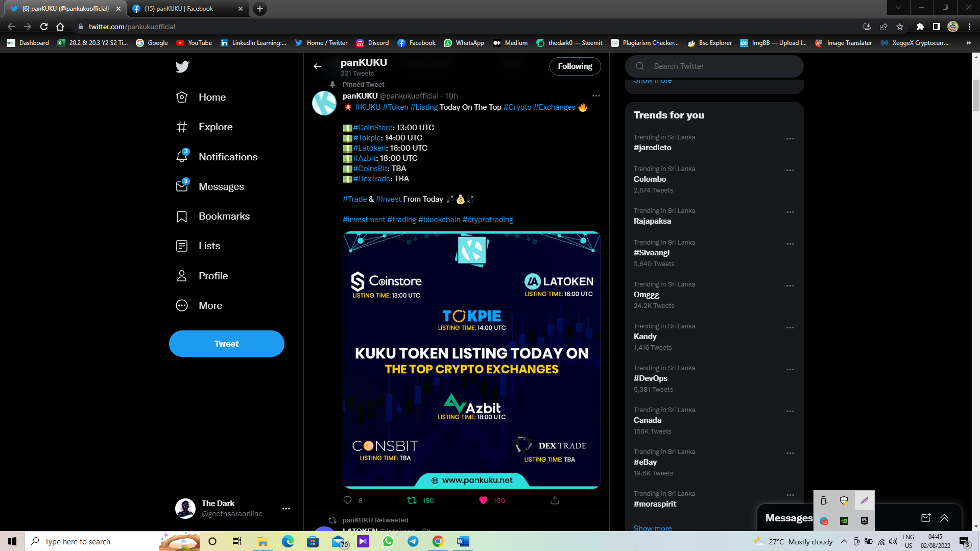Share this page from the toolbar
The height and width of the screenshot is (551, 980).
(x=883, y=27)
